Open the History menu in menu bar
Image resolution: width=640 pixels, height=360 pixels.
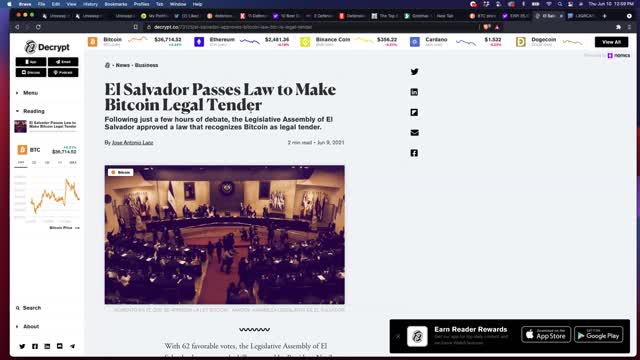coord(90,4)
